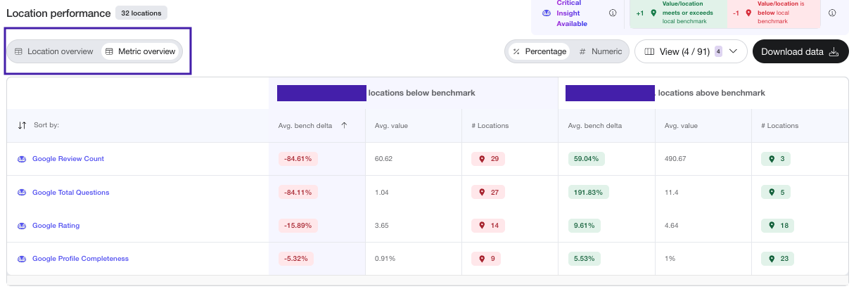The width and height of the screenshot is (868, 296).
Task: Click the green 59.04% bench delta badge
Action: [x=586, y=159]
